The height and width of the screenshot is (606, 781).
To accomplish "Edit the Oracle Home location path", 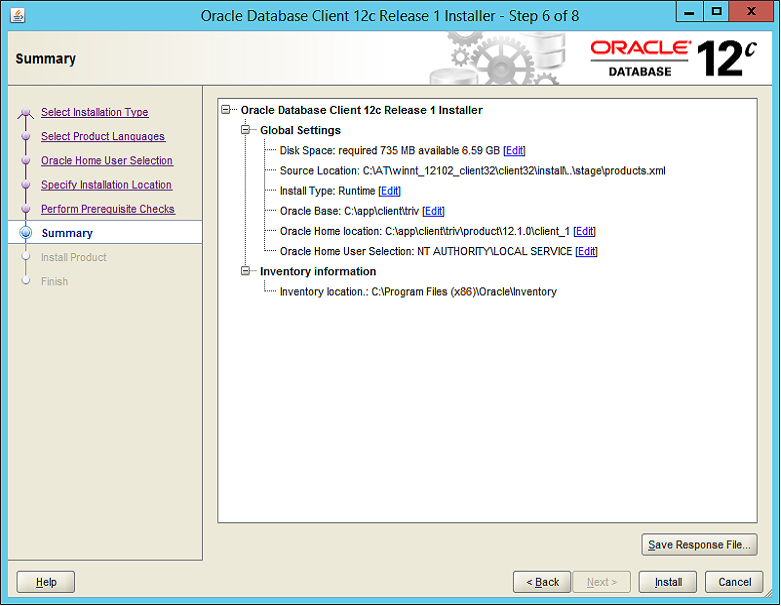I will click(x=584, y=231).
